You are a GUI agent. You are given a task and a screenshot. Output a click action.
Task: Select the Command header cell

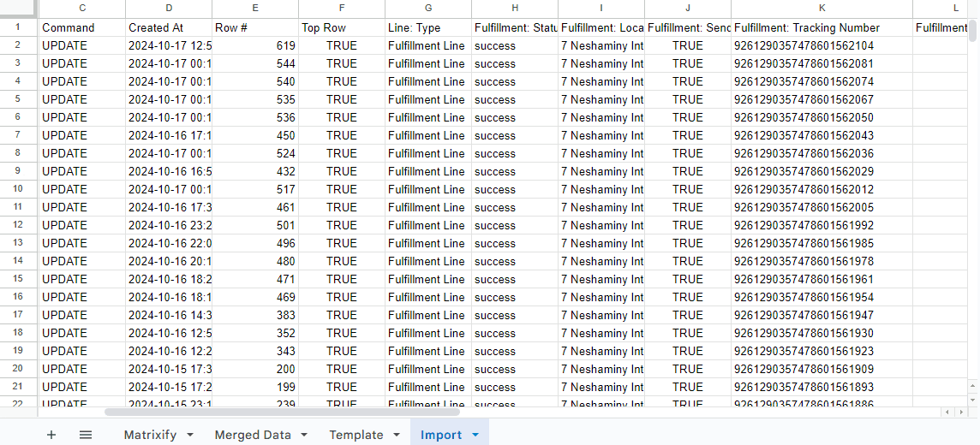[x=81, y=27]
